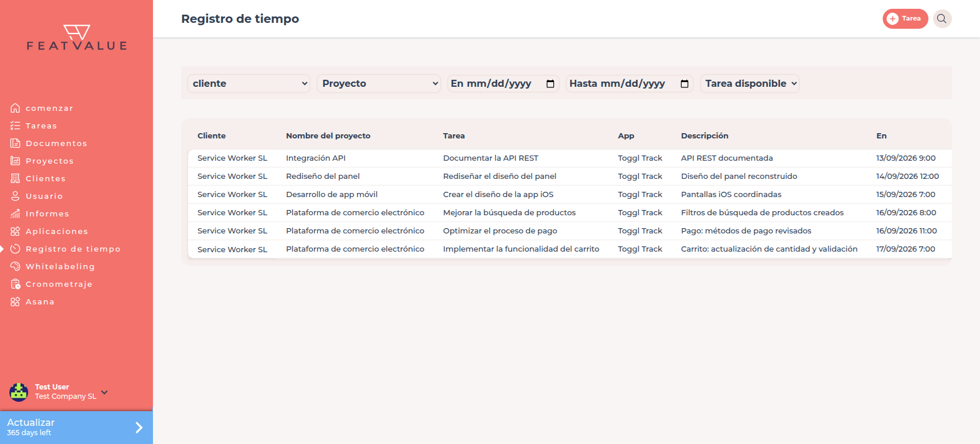Screen dimensions: 980x444
Task: Click the 'Nombre del proyecto' column header
Action: [328, 135]
